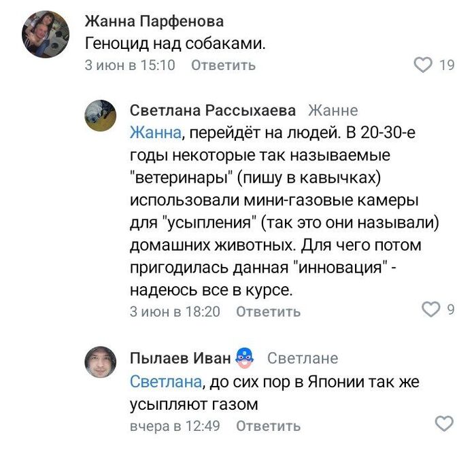Open the timestamp "3 июн в 15:10"
The width and height of the screenshot is (476, 456).
129,65
